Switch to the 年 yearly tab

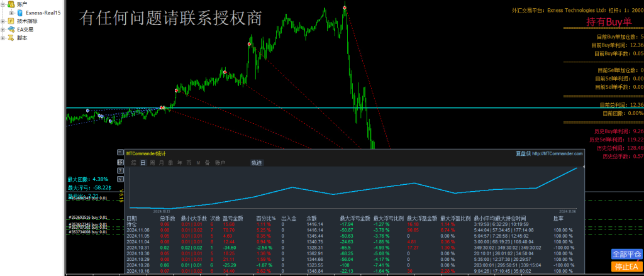click(x=179, y=163)
